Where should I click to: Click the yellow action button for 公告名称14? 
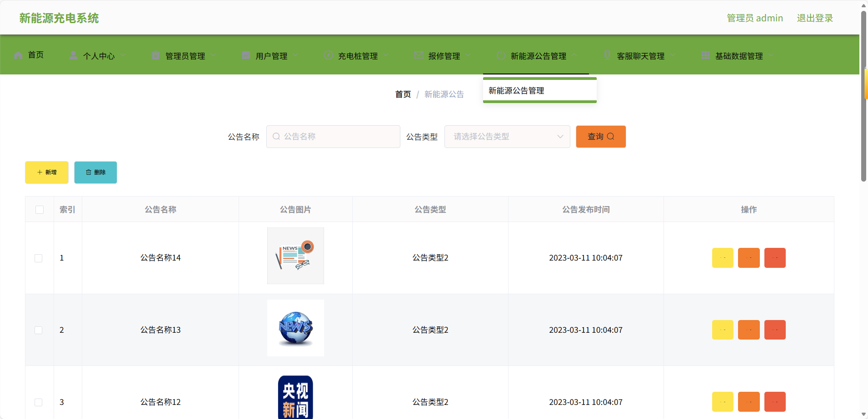(723, 258)
